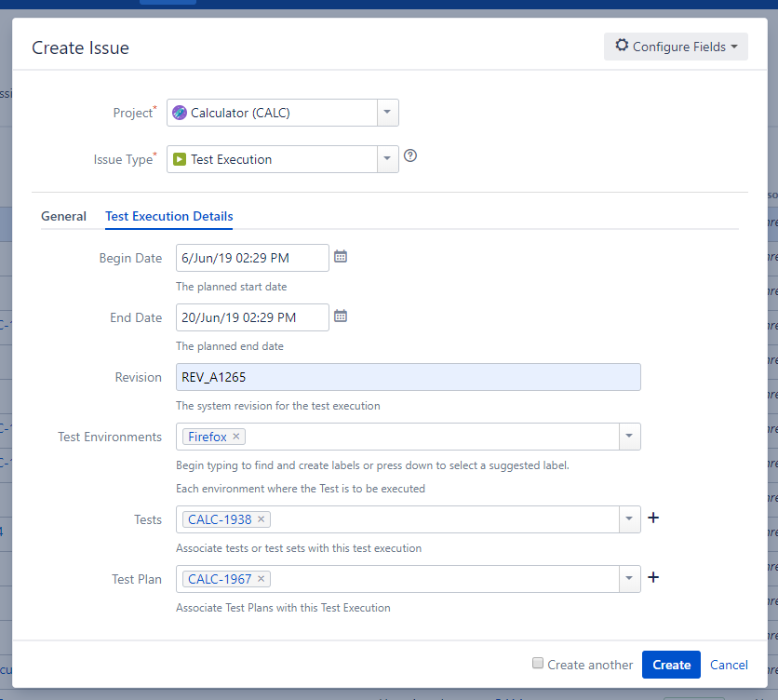Image resolution: width=778 pixels, height=700 pixels.
Task: Click the CALC-1938 test link
Action: coord(220,519)
